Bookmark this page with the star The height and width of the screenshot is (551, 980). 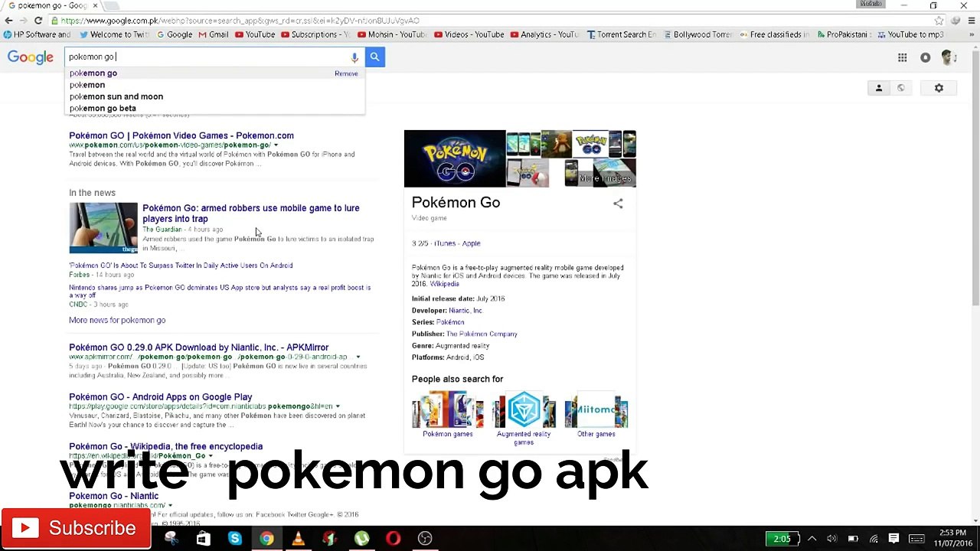[x=939, y=21]
